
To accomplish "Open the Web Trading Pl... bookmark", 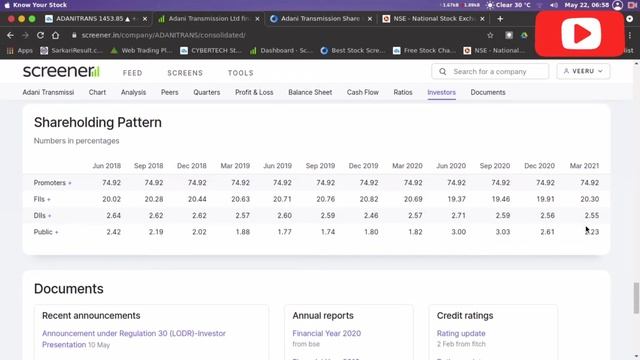I will click(141, 51).
